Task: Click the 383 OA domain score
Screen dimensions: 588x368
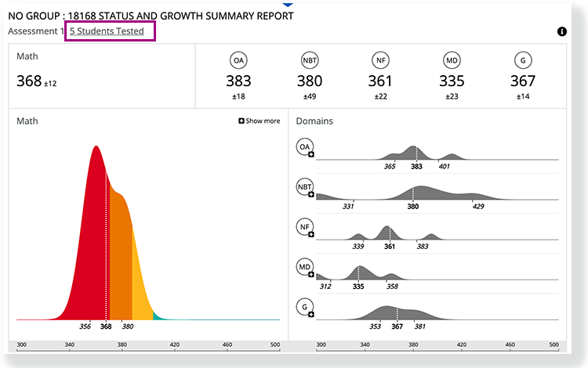Action: [238, 81]
